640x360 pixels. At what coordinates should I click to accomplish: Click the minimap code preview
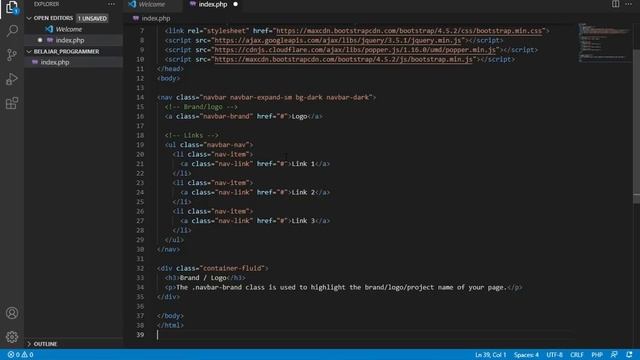604,43
